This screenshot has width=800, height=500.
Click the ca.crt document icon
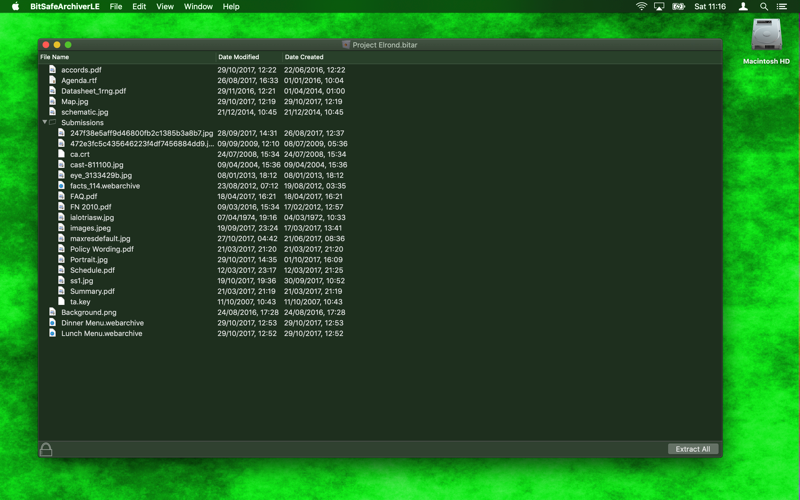[61, 154]
